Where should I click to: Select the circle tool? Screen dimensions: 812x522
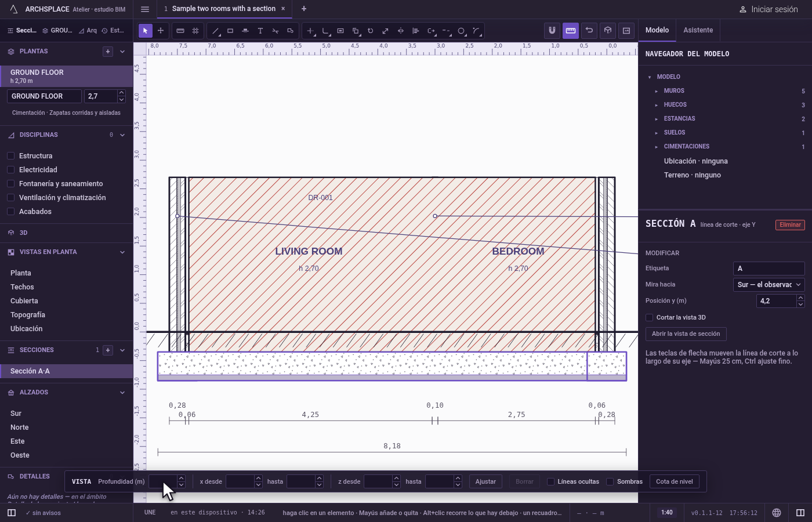point(461,31)
